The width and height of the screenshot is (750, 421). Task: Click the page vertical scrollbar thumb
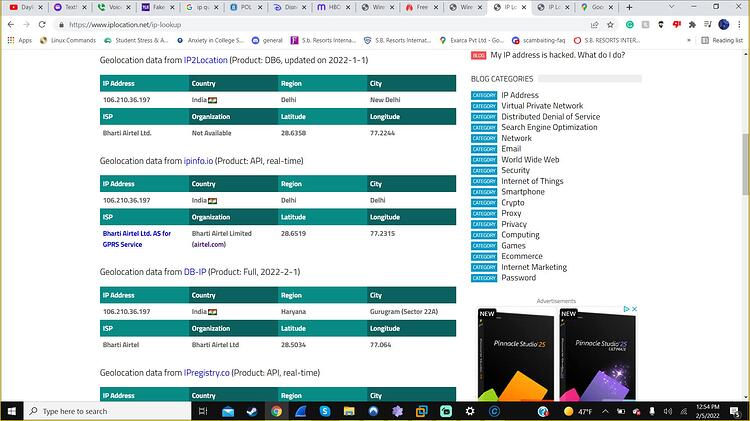click(746, 164)
